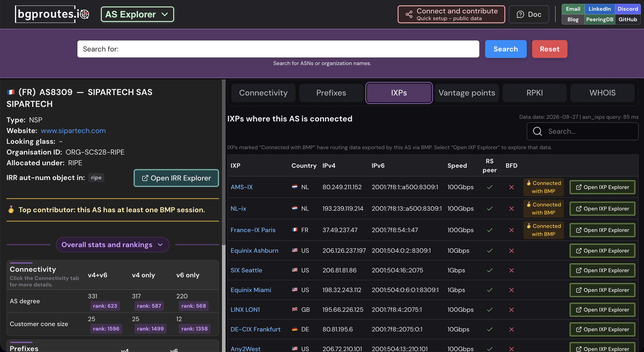Click the BFD cross icon for AMS-IX
Screen dimensions: 644x352
pyautogui.click(x=511, y=187)
